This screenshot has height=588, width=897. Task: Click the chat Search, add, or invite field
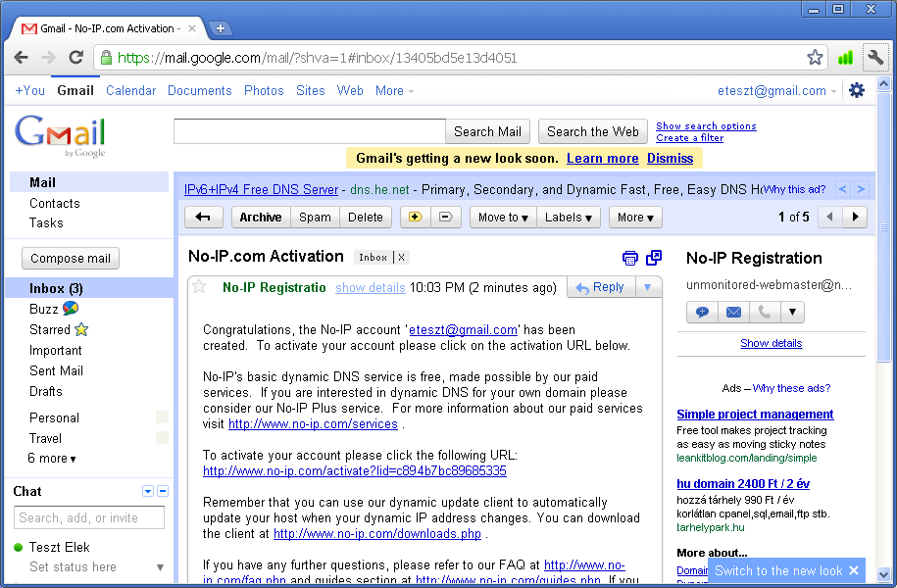click(x=89, y=517)
